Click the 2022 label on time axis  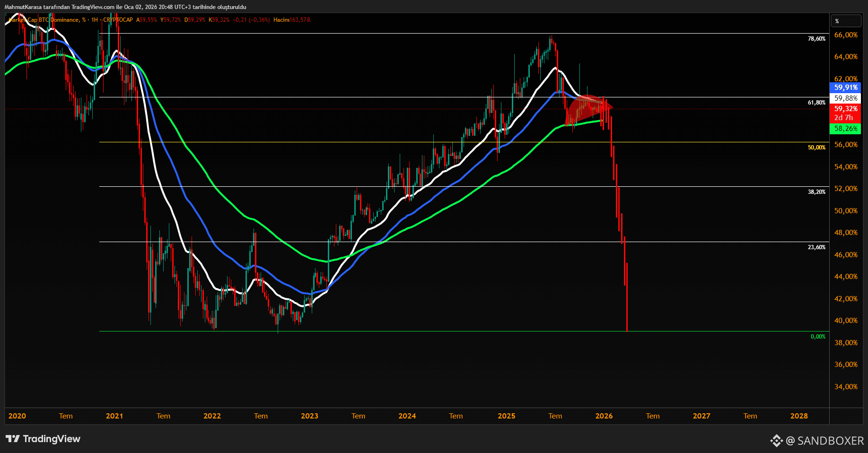click(x=212, y=416)
